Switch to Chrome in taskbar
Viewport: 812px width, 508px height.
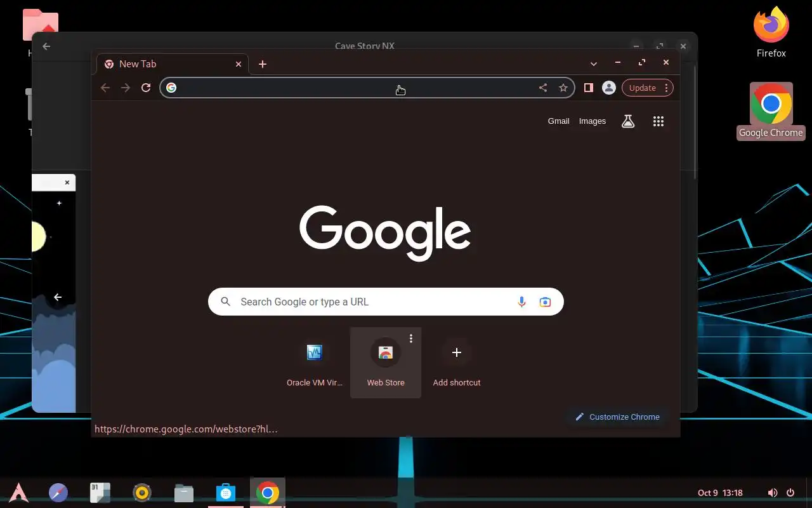tap(268, 493)
